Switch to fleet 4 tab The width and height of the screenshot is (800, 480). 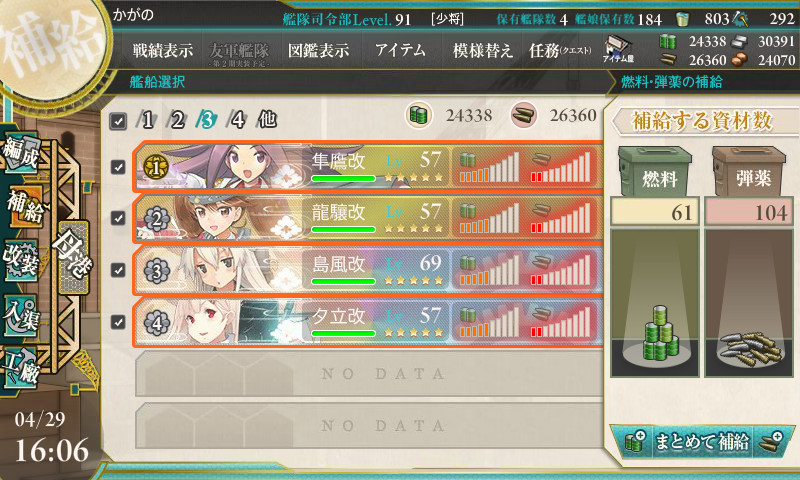point(237,120)
